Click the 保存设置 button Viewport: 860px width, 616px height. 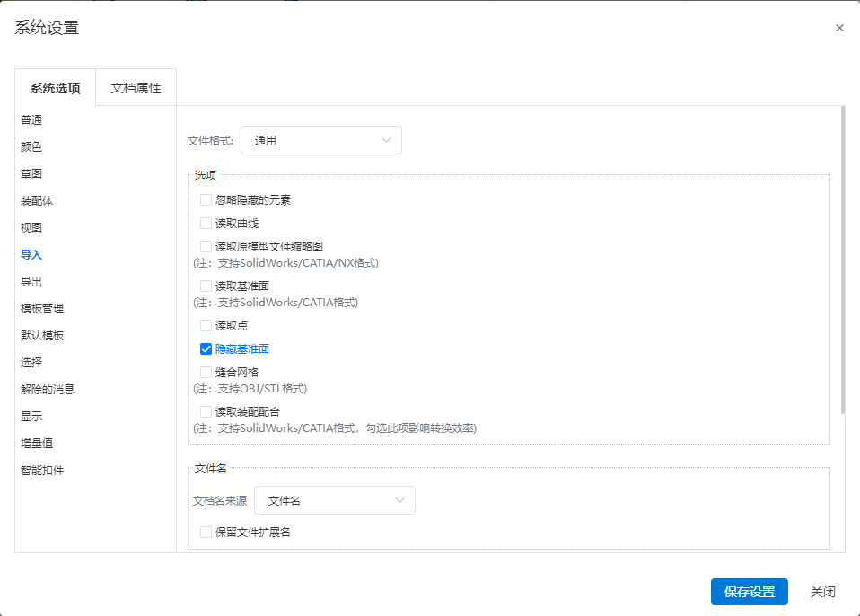(750, 592)
